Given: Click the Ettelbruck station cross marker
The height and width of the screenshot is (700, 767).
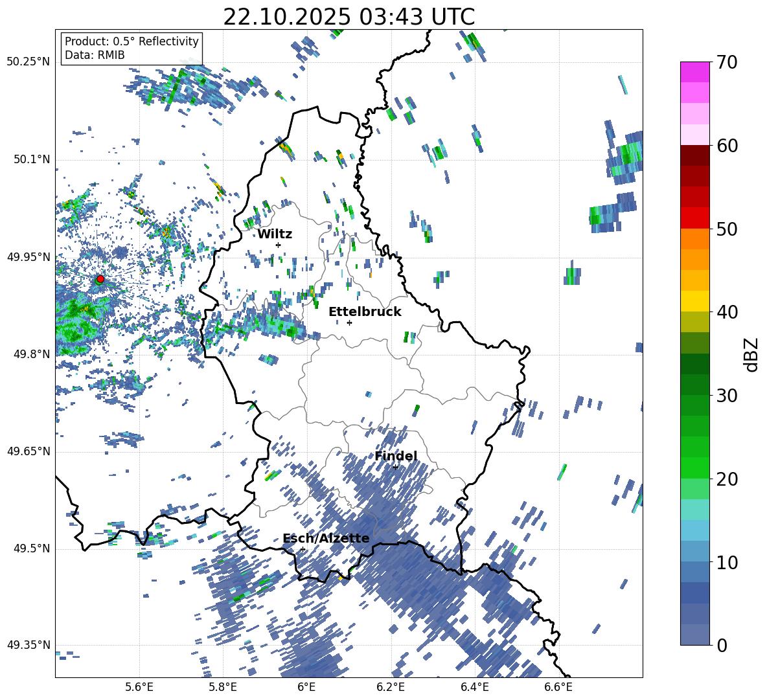Looking at the screenshot, I should pyautogui.click(x=349, y=322).
